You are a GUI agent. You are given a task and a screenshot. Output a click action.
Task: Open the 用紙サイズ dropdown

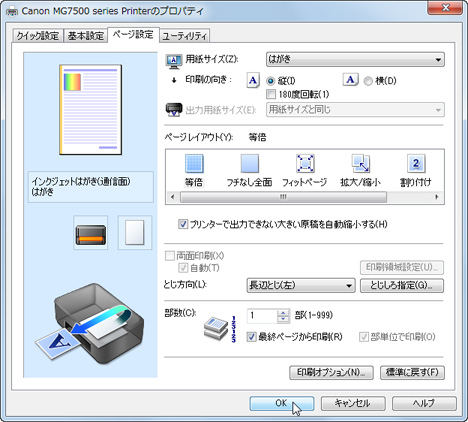pyautogui.click(x=355, y=60)
